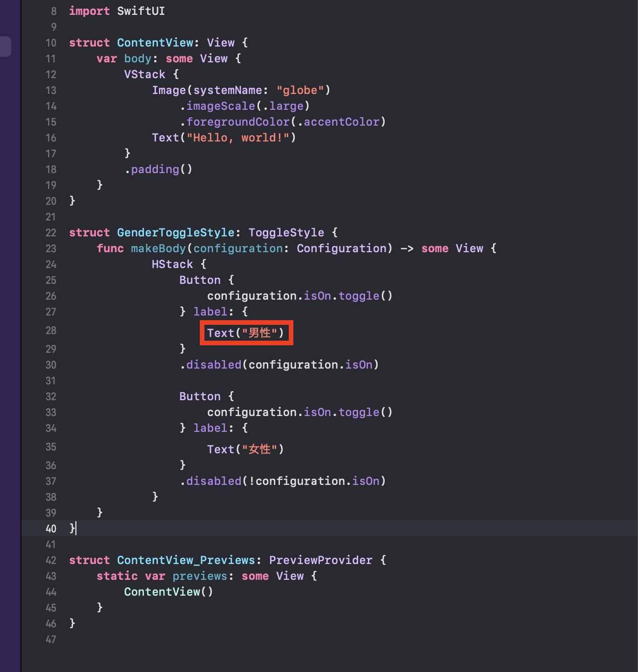Click the "import" keyword on line 8
The height and width of the screenshot is (672, 638).
(x=89, y=11)
